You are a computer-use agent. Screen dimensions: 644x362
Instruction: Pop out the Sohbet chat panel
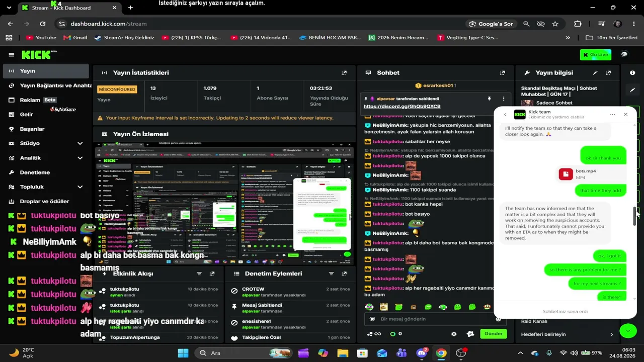point(502,73)
